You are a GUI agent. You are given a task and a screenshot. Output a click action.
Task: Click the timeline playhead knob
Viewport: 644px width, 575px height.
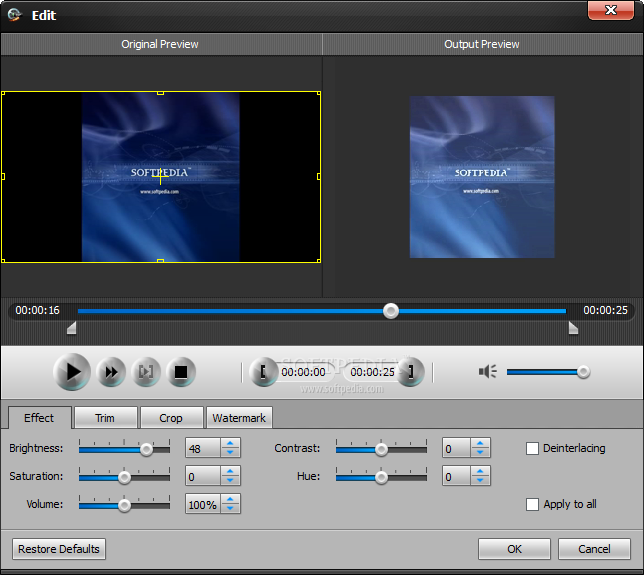[391, 311]
